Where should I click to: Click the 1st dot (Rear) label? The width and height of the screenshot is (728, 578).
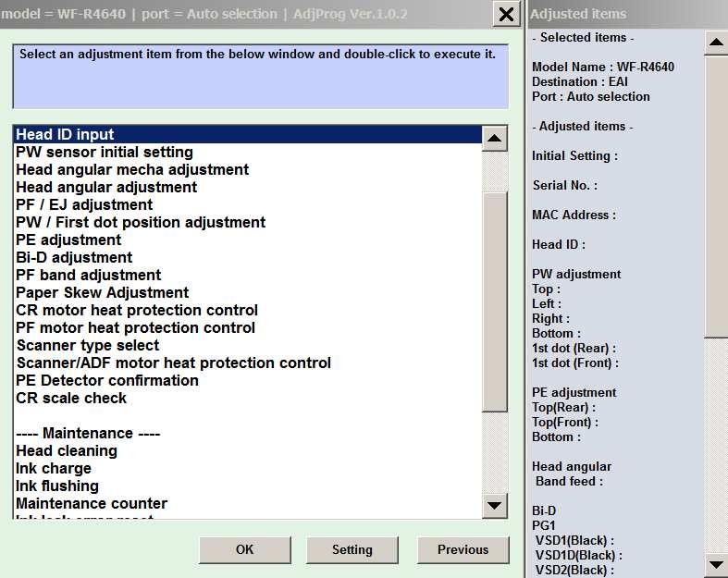pyautogui.click(x=574, y=349)
